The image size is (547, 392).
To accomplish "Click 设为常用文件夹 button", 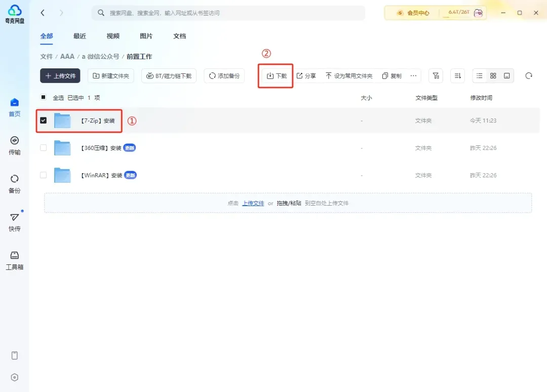I will pyautogui.click(x=349, y=75).
